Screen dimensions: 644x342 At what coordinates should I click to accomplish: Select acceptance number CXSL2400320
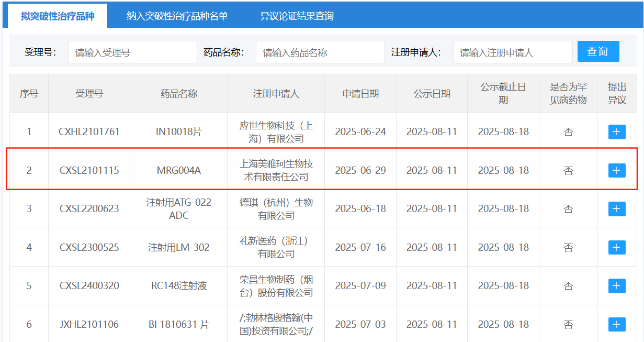tap(89, 286)
